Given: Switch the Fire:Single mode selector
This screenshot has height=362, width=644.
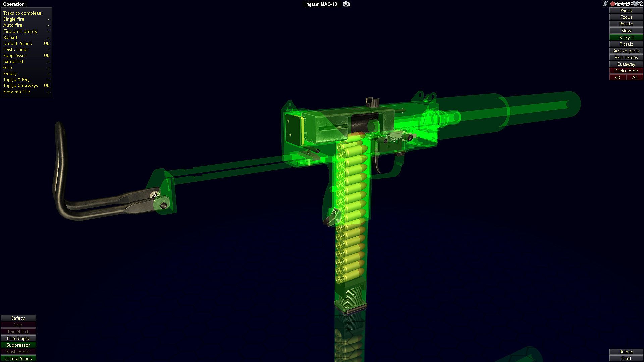Looking at the screenshot, I should tap(18, 338).
